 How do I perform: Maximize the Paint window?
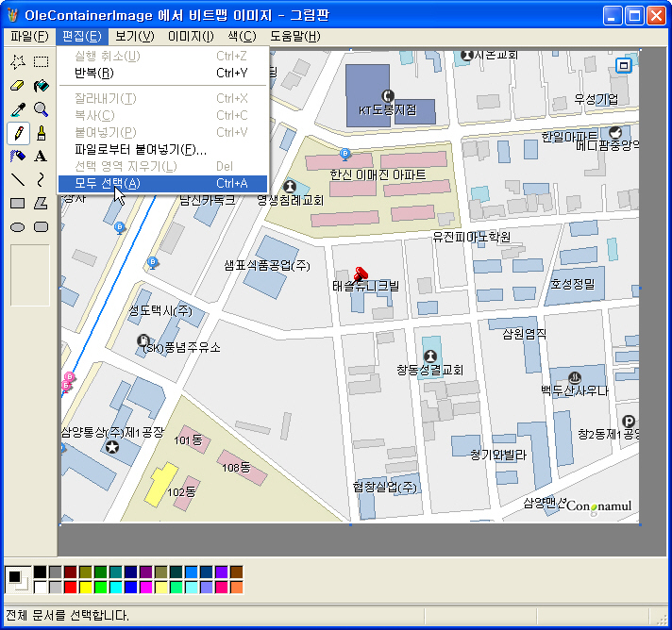pos(634,16)
